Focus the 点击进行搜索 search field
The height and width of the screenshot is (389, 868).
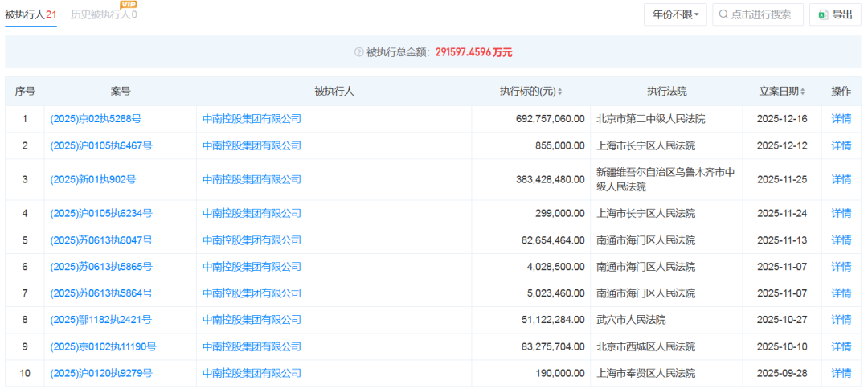(758, 15)
